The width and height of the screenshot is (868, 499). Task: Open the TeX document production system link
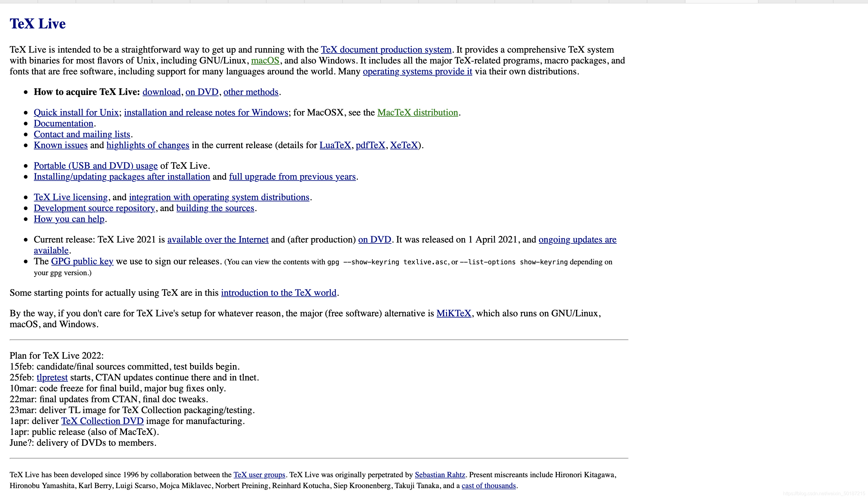[x=386, y=49]
